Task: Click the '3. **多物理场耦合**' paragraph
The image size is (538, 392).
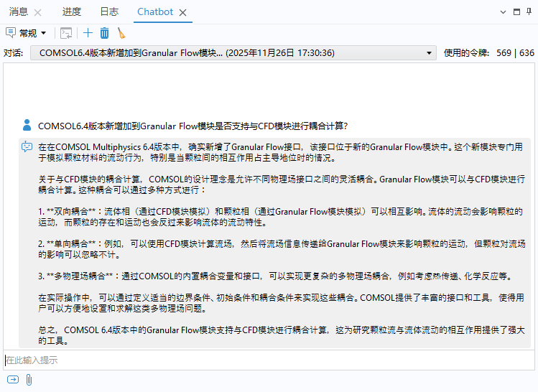Action: click(275, 276)
